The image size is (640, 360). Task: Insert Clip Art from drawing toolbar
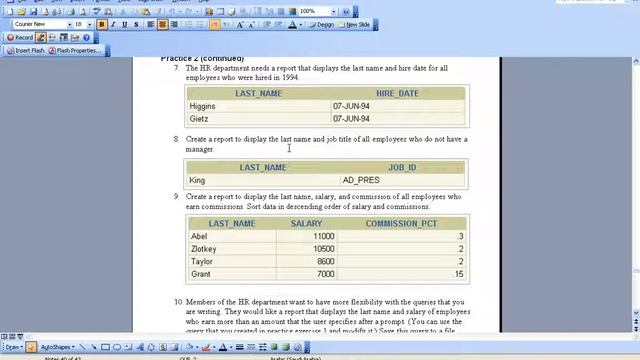pyautogui.click(x=163, y=347)
